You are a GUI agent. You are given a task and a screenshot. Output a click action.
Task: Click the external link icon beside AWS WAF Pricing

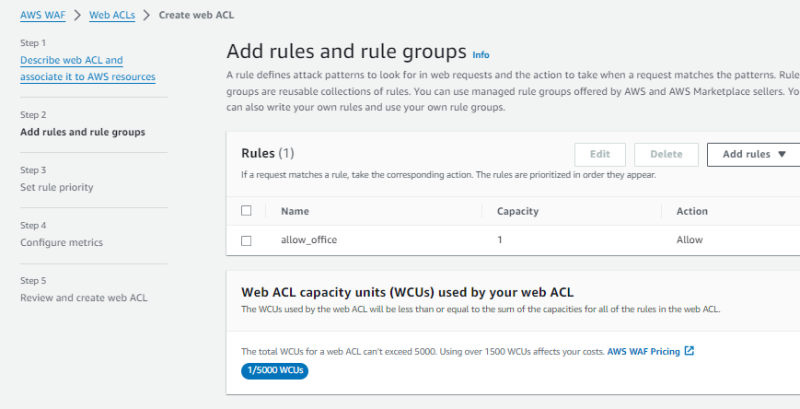[x=689, y=351]
